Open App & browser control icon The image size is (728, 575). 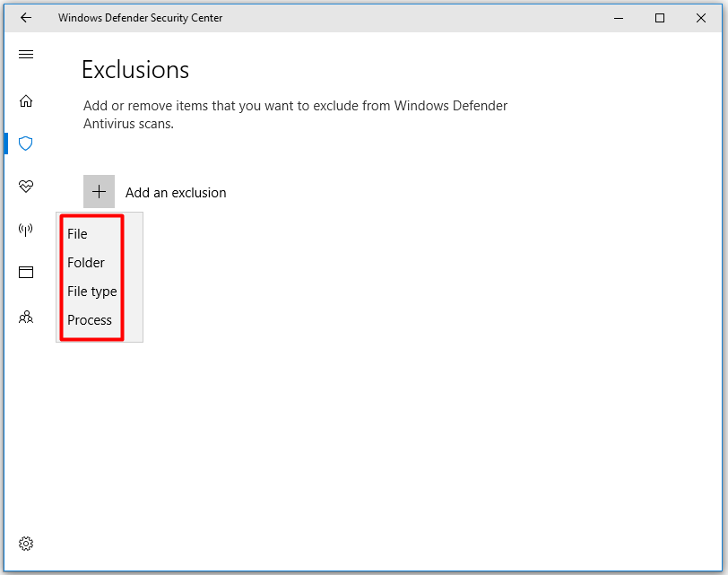coord(26,272)
